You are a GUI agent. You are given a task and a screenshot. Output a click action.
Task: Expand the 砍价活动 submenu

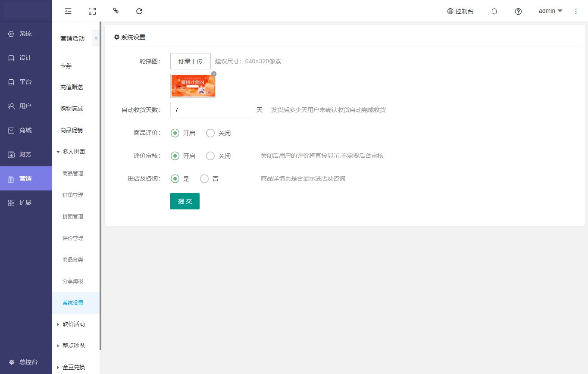pyautogui.click(x=73, y=324)
